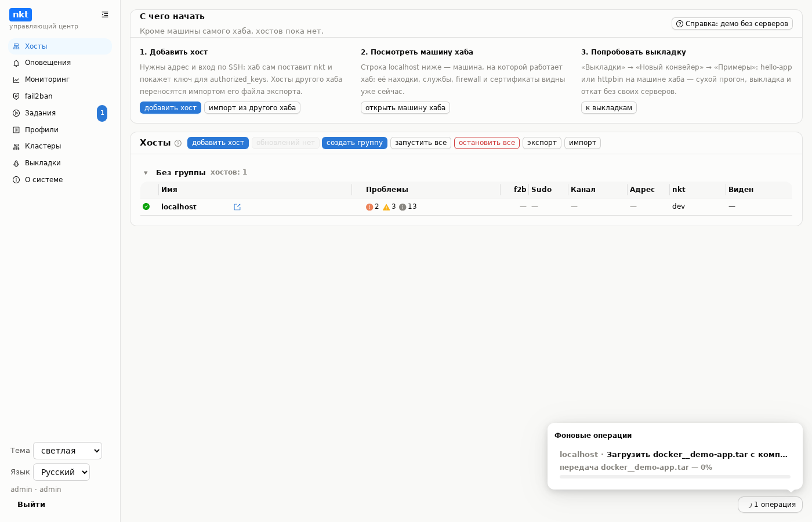
Task: Click экспорт button
Action: click(x=542, y=143)
